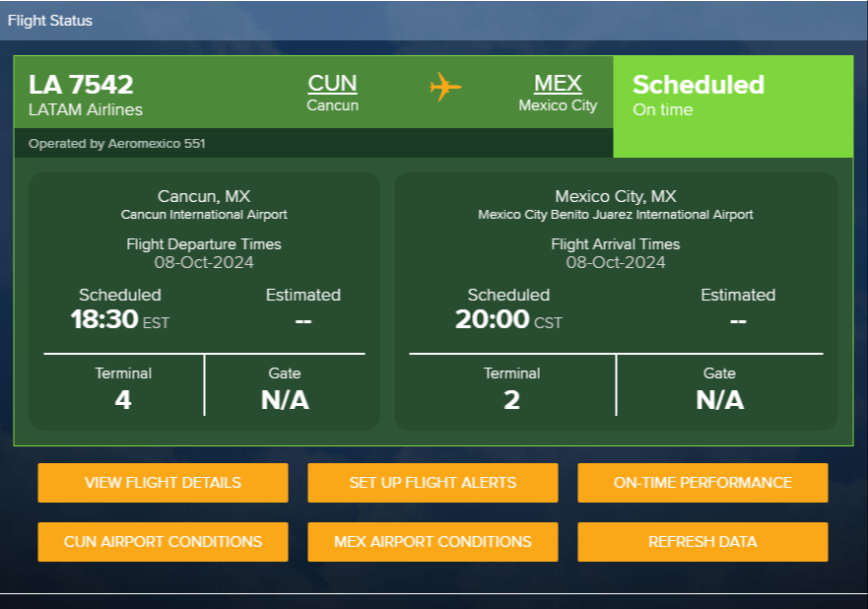Click the Cancun city name under CUN
The image size is (868, 609).
coord(332,105)
